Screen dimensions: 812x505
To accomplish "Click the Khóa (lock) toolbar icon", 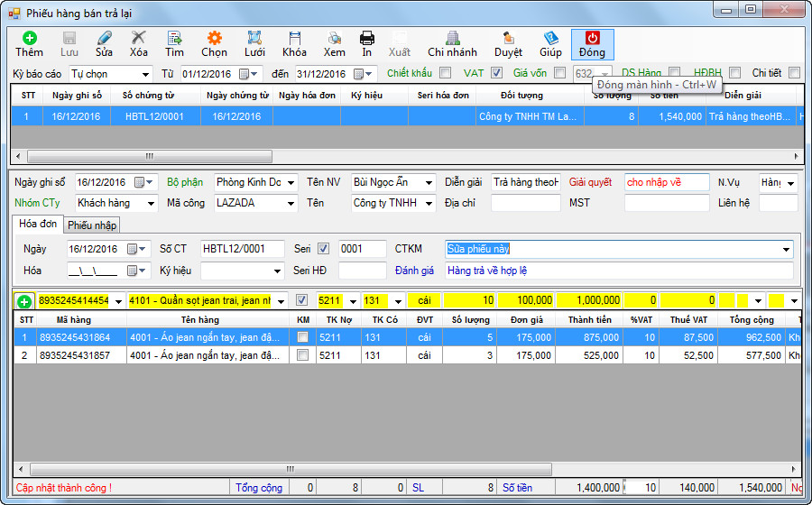I will click(x=295, y=38).
